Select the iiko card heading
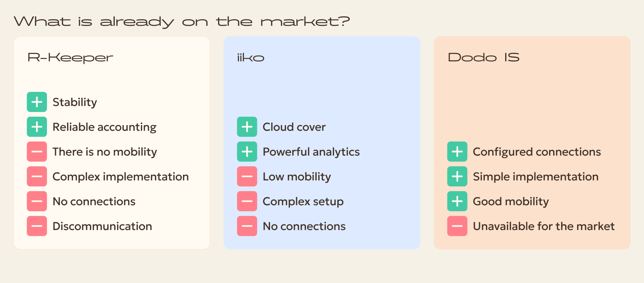Image resolution: width=644 pixels, height=283 pixels. pyautogui.click(x=251, y=58)
